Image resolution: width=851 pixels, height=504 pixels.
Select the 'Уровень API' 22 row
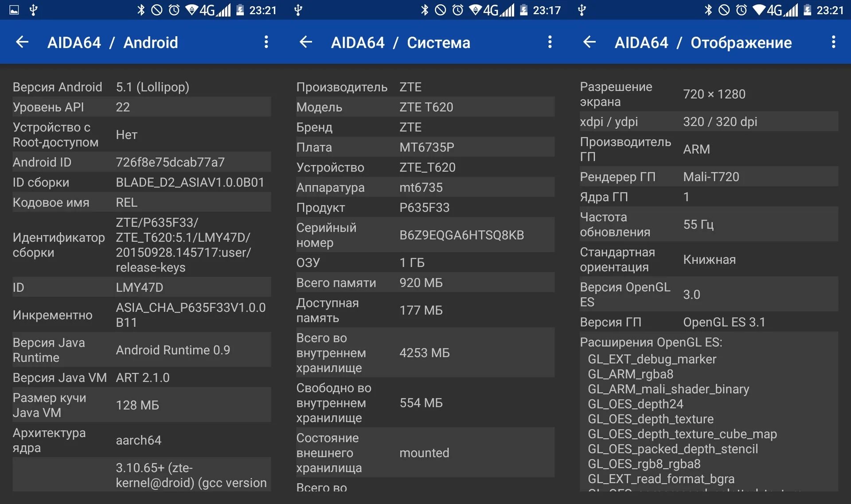click(142, 107)
